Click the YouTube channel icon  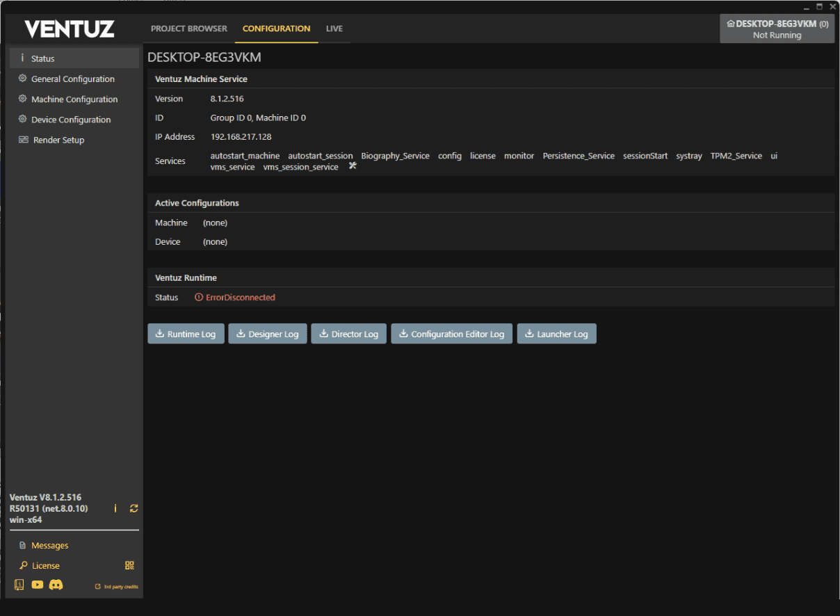(x=38, y=585)
